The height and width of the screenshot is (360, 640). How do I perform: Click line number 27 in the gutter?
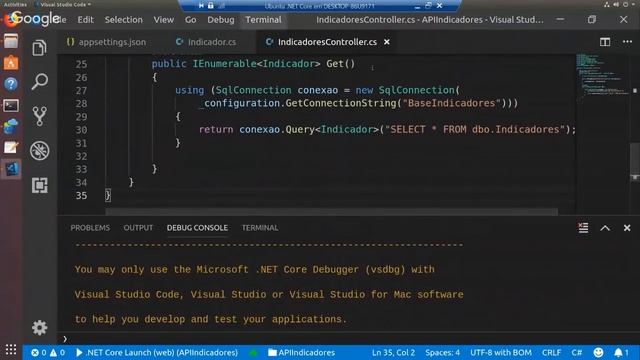coord(81,91)
